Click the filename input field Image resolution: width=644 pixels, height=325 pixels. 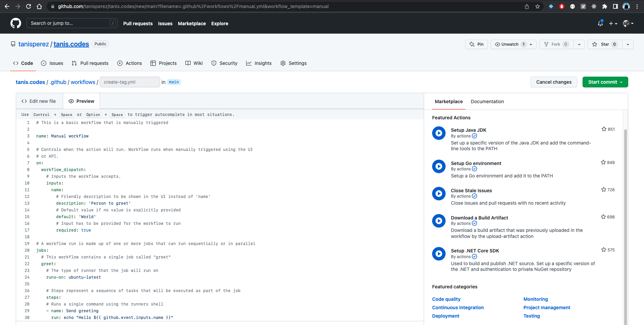(130, 82)
